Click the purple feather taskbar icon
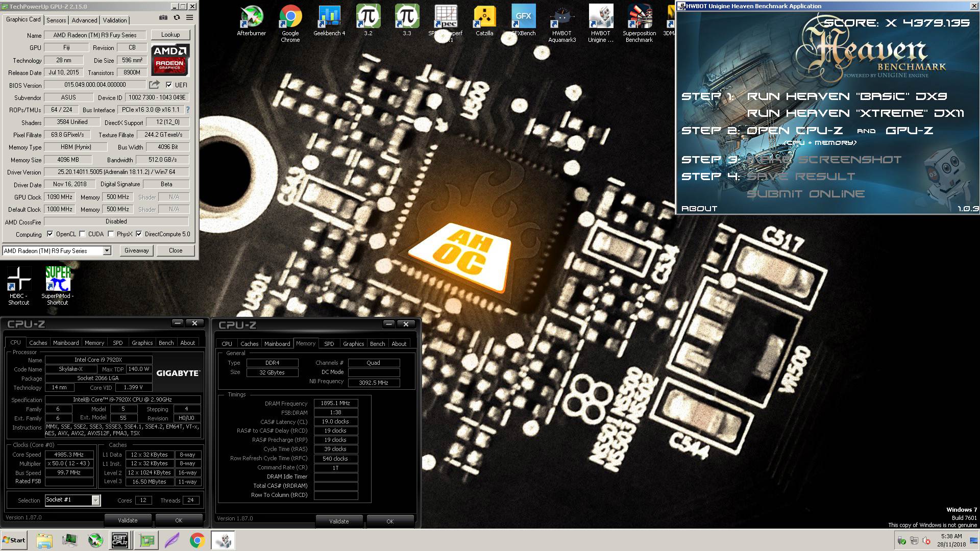The image size is (980, 551). pos(172,540)
